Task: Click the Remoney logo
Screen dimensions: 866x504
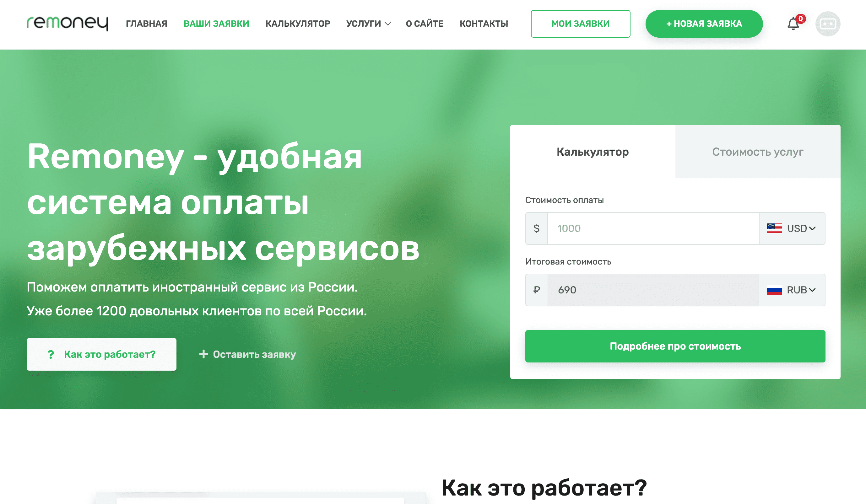Action: pyautogui.click(x=68, y=23)
